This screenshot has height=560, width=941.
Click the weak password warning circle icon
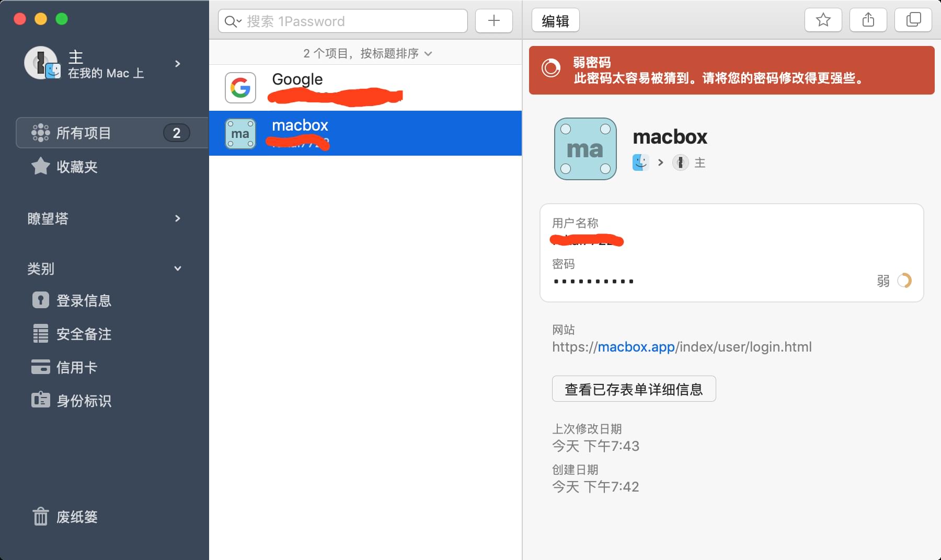click(551, 68)
